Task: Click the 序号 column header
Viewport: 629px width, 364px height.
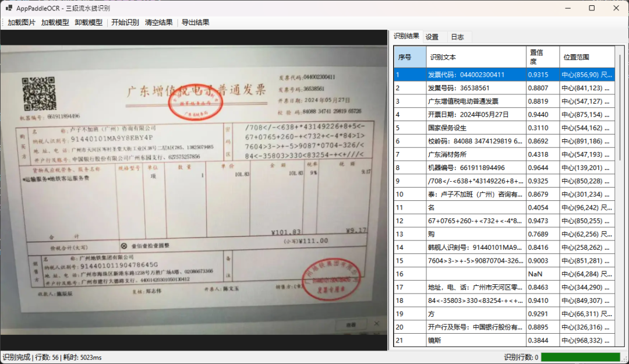Action: tap(410, 57)
